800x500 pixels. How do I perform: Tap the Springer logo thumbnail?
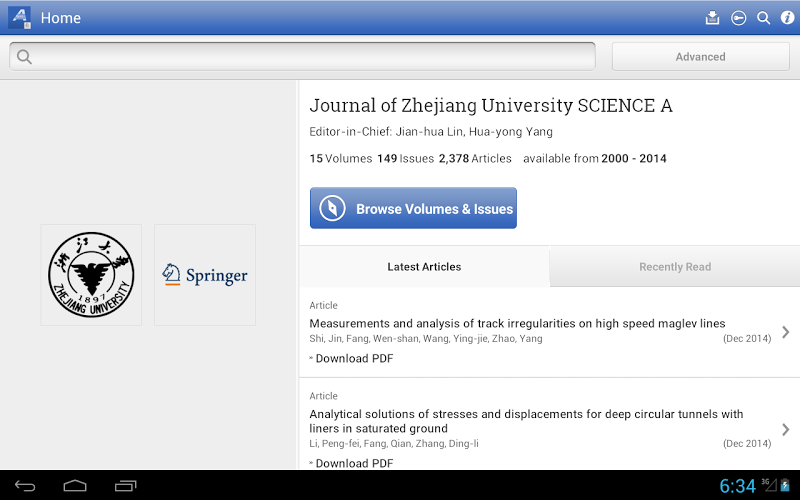tap(205, 275)
